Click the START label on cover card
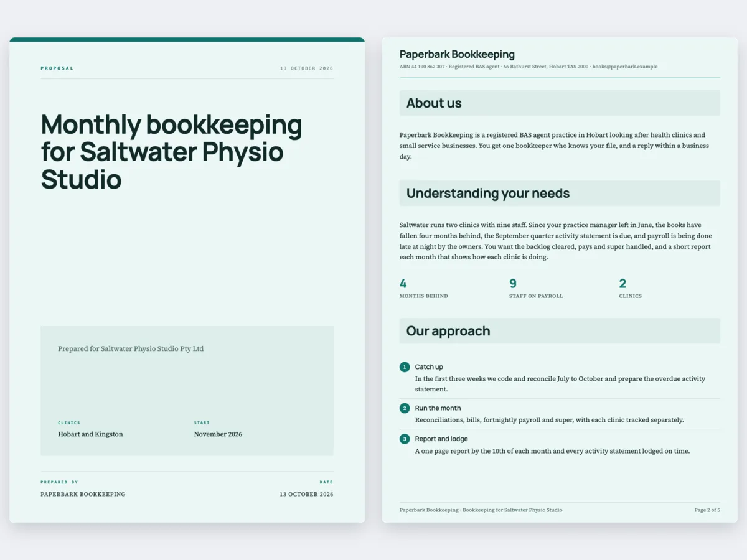Image resolution: width=747 pixels, height=560 pixels. tap(202, 423)
